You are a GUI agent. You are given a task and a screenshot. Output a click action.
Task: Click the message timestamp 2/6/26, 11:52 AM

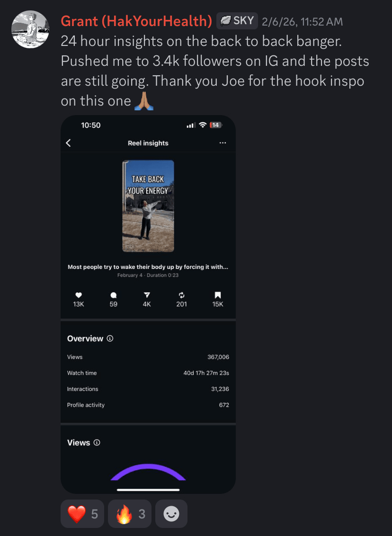pos(302,21)
